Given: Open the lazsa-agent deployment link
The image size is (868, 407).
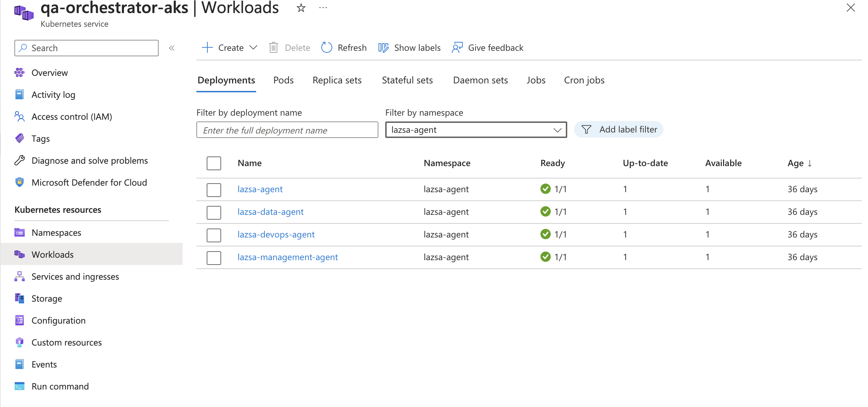Looking at the screenshot, I should [x=260, y=189].
